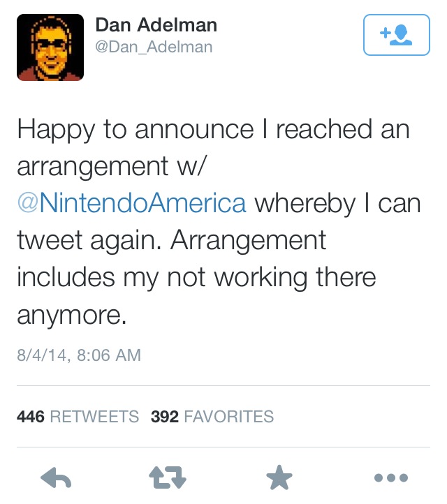Retweet this tweet using the arrows icon

(x=168, y=478)
